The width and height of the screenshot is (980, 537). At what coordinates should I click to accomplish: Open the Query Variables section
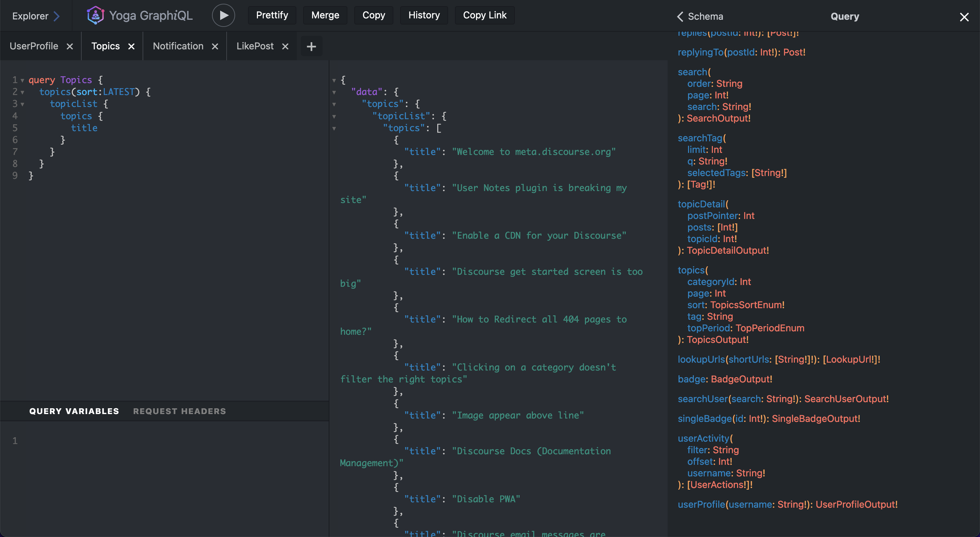tap(74, 411)
